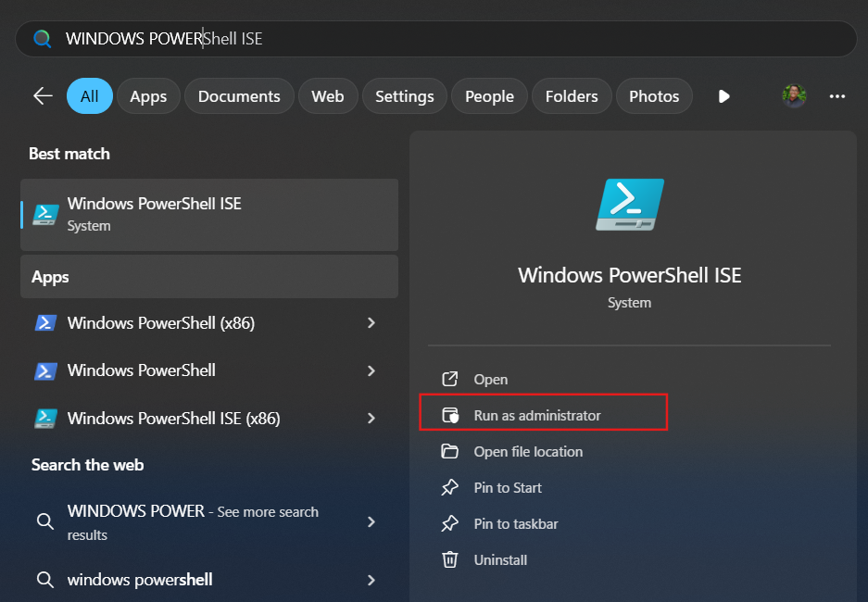The width and height of the screenshot is (868, 602).
Task: Click the Uninstall trash icon
Action: pyautogui.click(x=449, y=559)
